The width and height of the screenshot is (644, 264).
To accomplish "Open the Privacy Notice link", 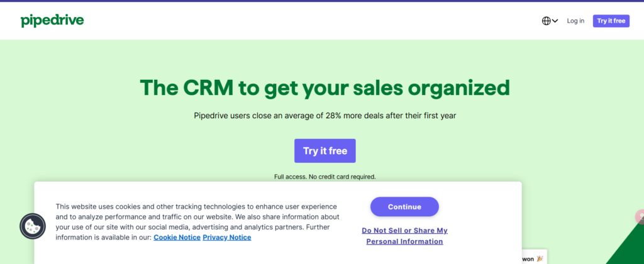I will pyautogui.click(x=226, y=238).
